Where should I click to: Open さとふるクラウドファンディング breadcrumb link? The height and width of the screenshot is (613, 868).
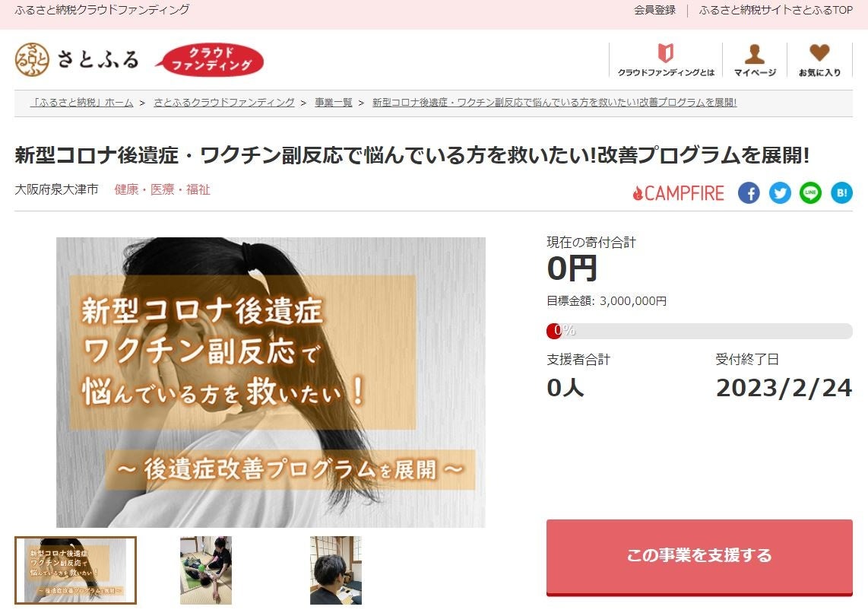tap(224, 103)
